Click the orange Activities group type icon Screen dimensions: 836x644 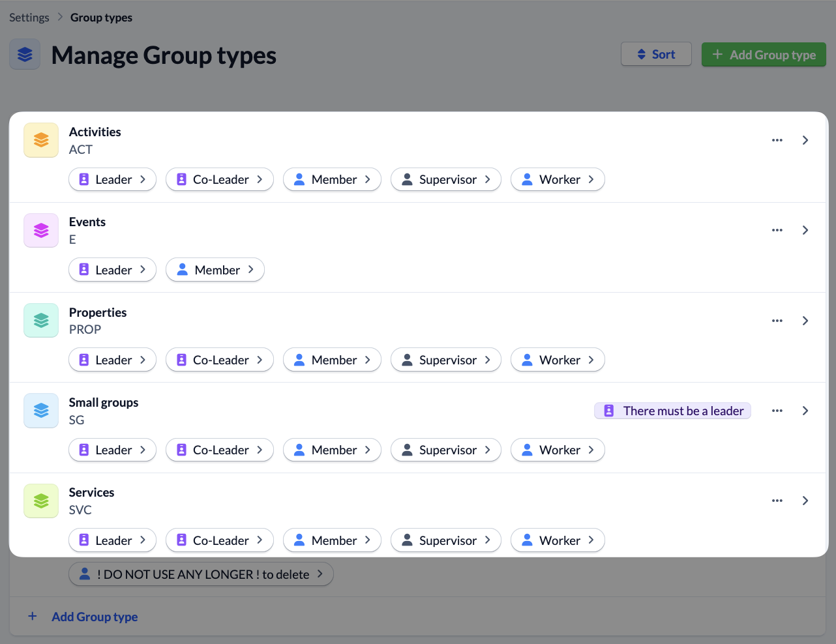(x=41, y=140)
